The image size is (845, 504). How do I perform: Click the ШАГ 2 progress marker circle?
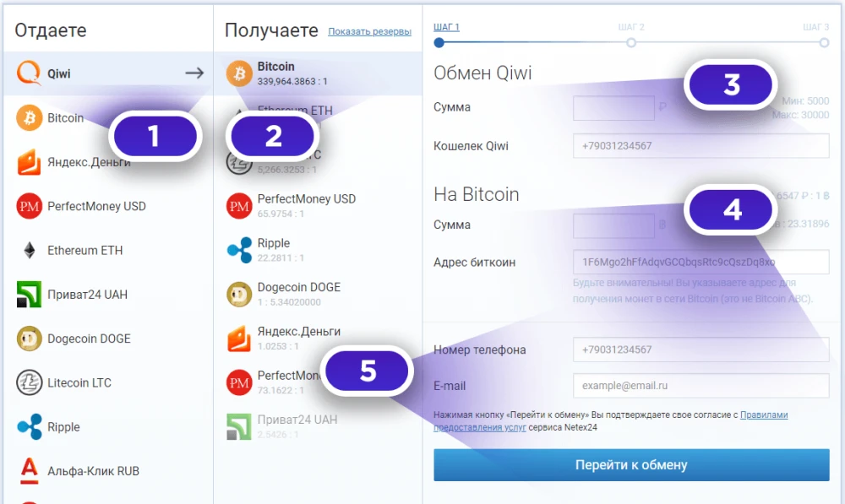coord(631,42)
